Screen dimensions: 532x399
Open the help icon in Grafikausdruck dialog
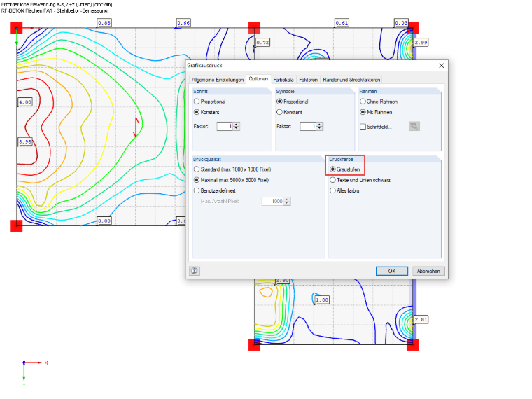[x=195, y=271]
